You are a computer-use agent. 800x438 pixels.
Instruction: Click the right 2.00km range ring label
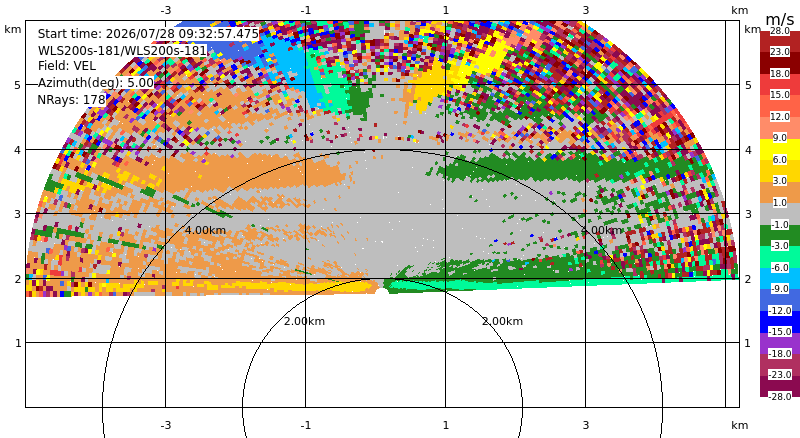(503, 321)
